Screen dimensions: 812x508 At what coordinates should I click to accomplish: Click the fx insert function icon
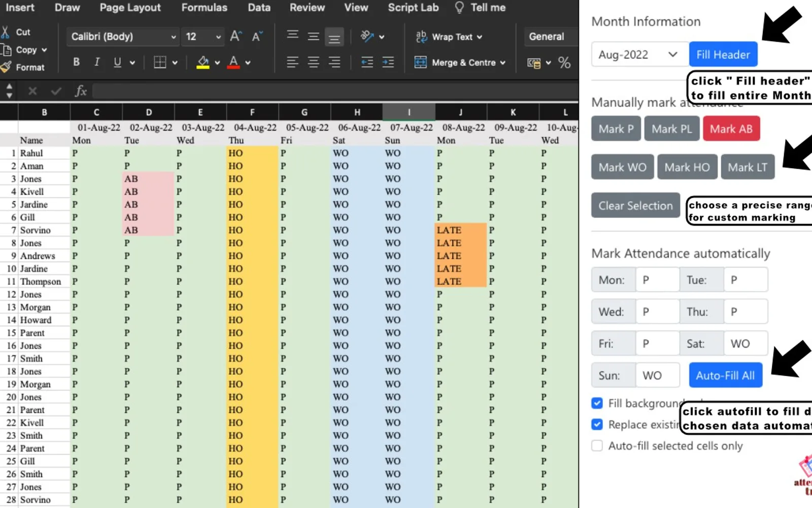click(81, 91)
